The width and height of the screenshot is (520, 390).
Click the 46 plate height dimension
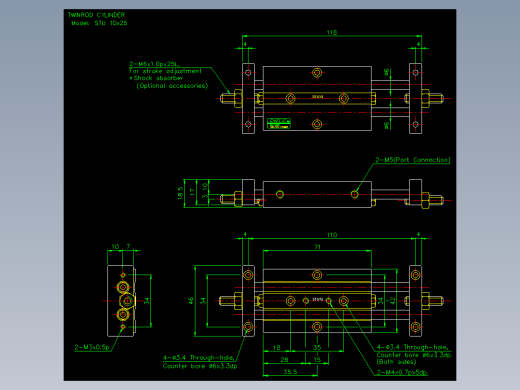[x=191, y=301]
